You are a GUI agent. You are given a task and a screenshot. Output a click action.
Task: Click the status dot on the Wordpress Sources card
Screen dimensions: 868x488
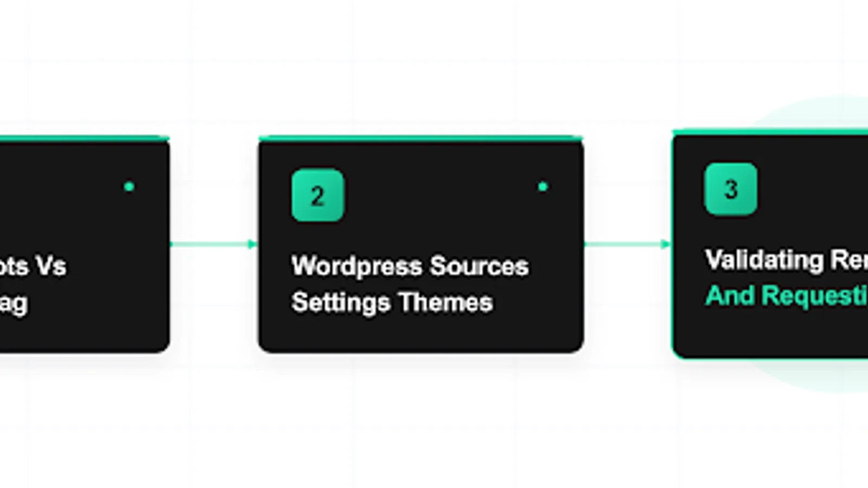point(542,187)
